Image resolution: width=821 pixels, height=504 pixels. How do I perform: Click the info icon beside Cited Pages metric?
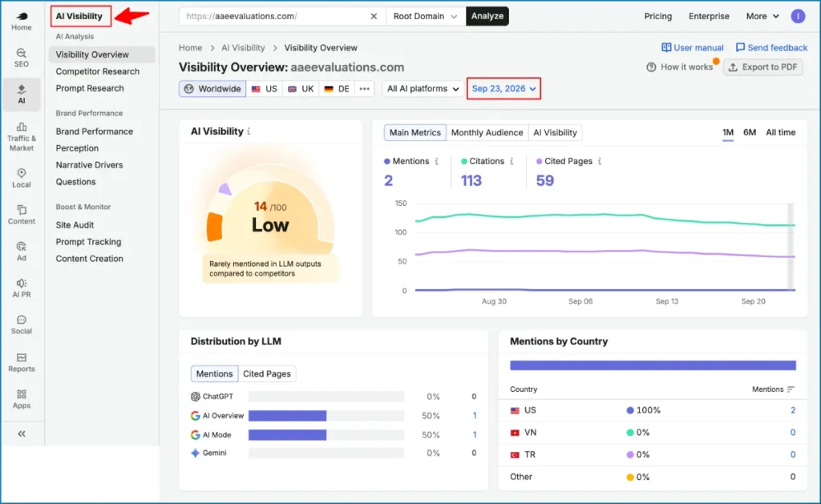600,161
